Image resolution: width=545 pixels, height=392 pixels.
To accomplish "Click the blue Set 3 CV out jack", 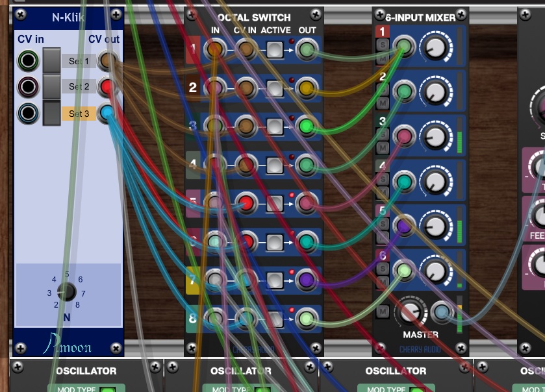I will (x=108, y=114).
